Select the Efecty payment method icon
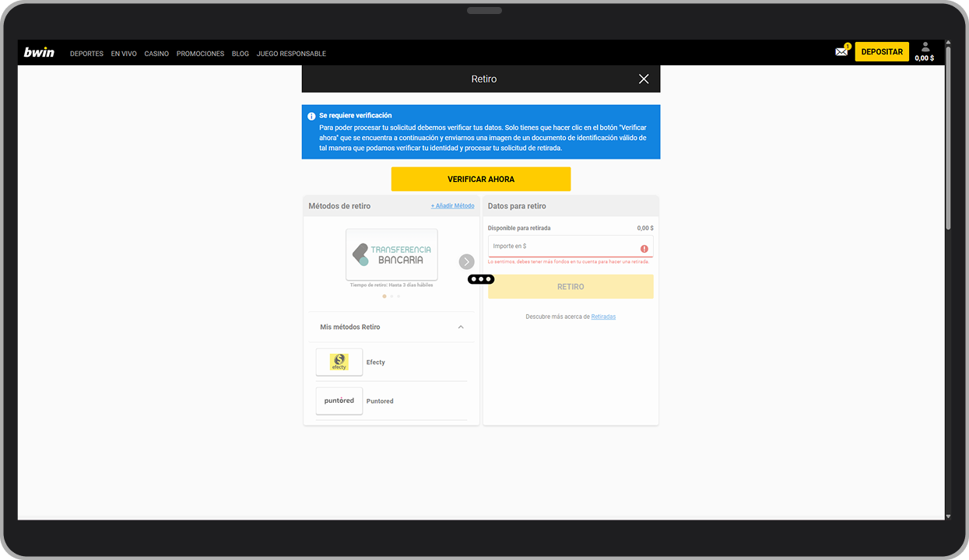This screenshot has width=969, height=560. click(339, 362)
